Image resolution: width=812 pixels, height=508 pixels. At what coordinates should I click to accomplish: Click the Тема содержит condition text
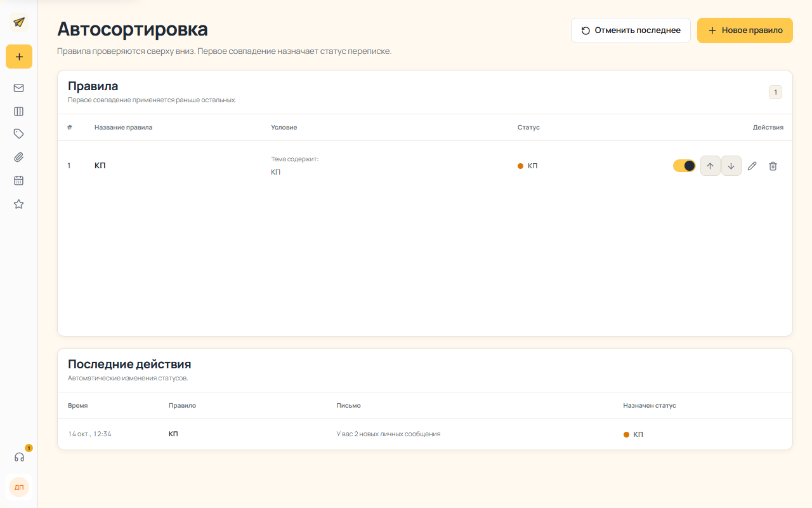point(294,159)
